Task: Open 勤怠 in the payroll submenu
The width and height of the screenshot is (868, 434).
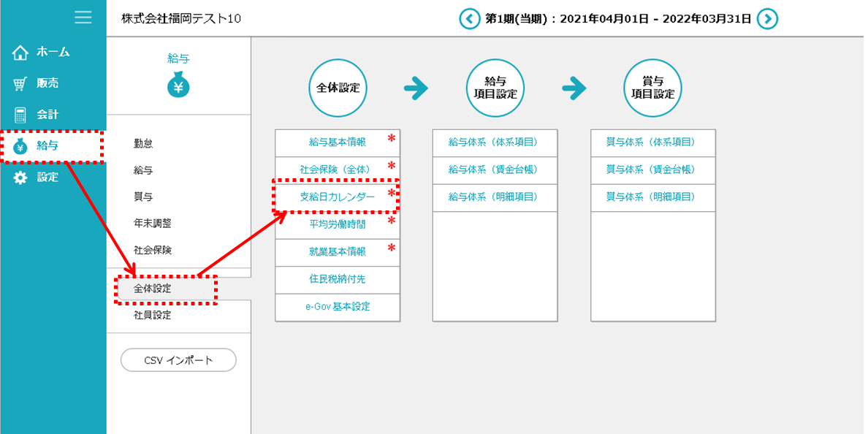Action: [x=143, y=145]
